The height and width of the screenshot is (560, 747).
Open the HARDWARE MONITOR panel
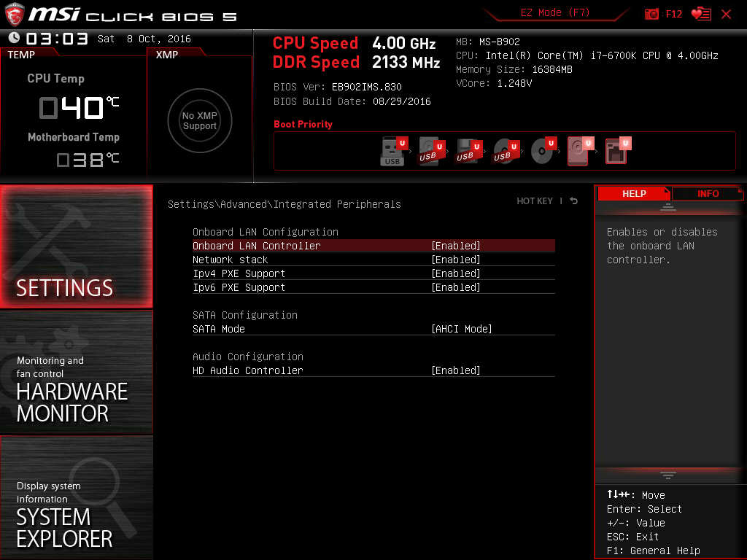76,372
